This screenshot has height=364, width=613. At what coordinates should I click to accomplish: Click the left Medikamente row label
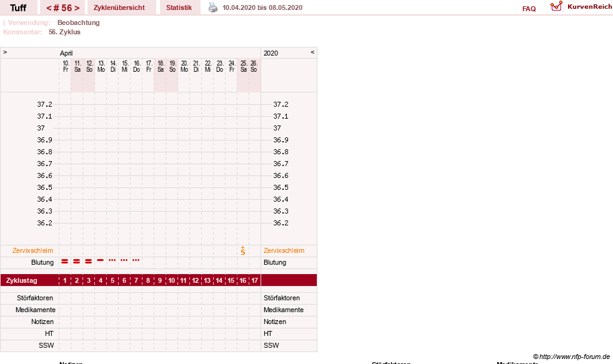[36, 310]
